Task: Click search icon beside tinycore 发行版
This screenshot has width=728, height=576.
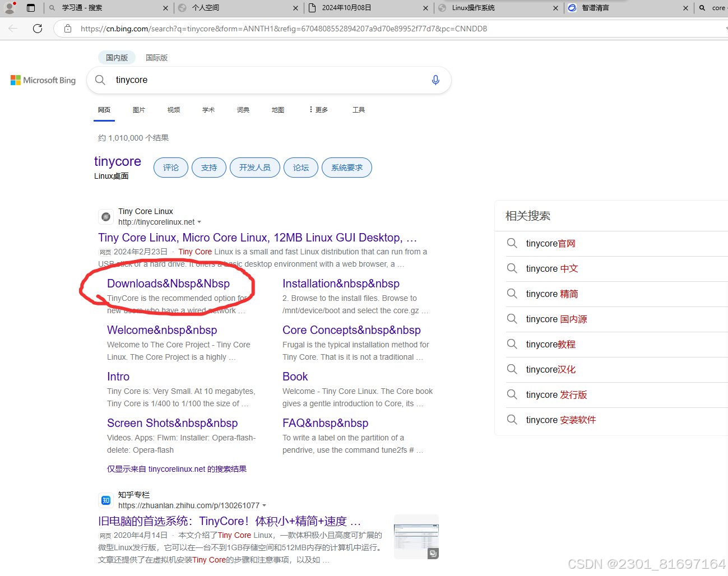Action: [512, 394]
